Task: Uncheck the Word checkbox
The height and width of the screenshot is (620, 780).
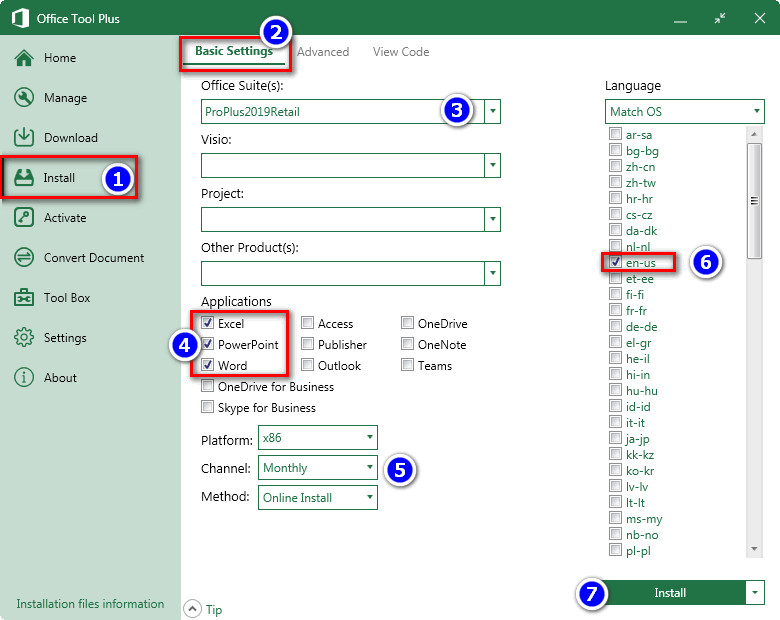Action: [x=207, y=365]
